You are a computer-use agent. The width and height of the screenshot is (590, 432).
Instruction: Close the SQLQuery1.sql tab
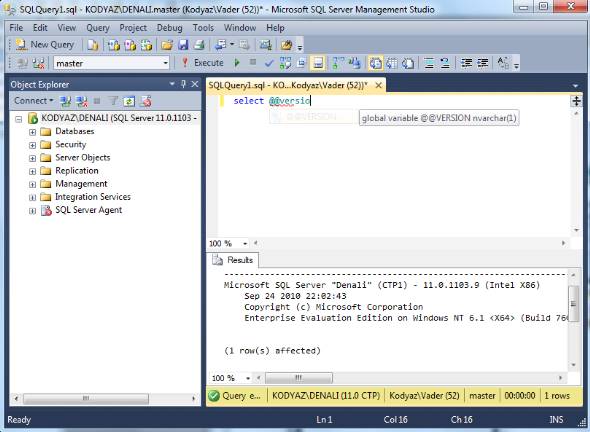(x=379, y=85)
